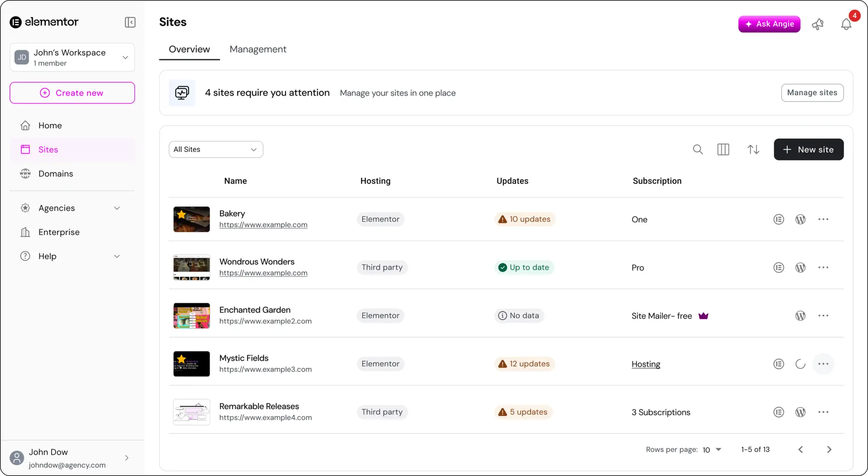The width and height of the screenshot is (868, 476).
Task: Go to Home in sidebar
Action: [x=72, y=126]
